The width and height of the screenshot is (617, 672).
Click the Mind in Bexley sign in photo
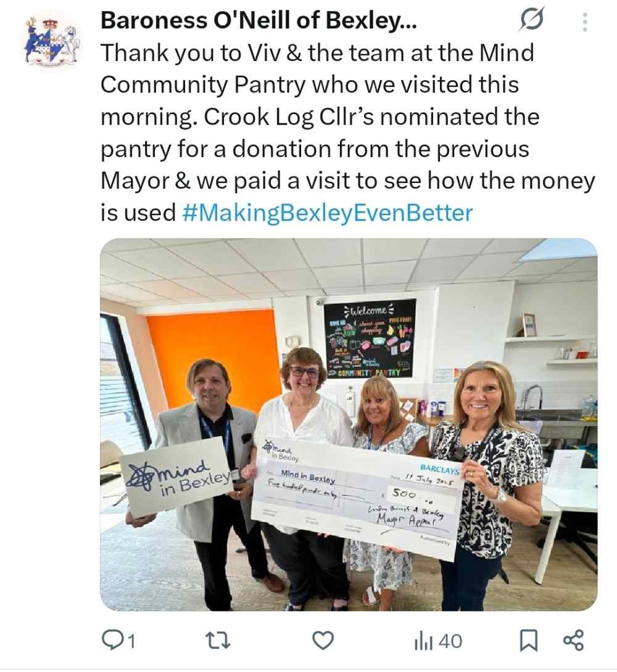[x=176, y=476]
